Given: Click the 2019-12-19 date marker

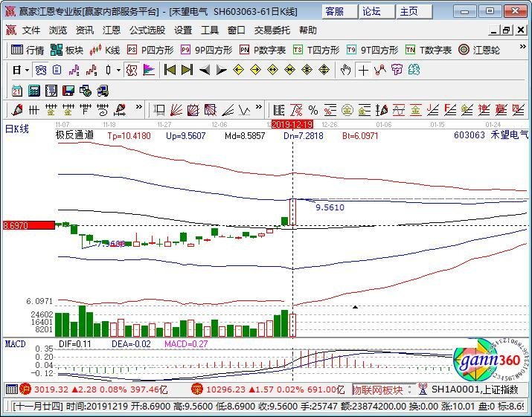Looking at the screenshot, I should pos(292,124).
